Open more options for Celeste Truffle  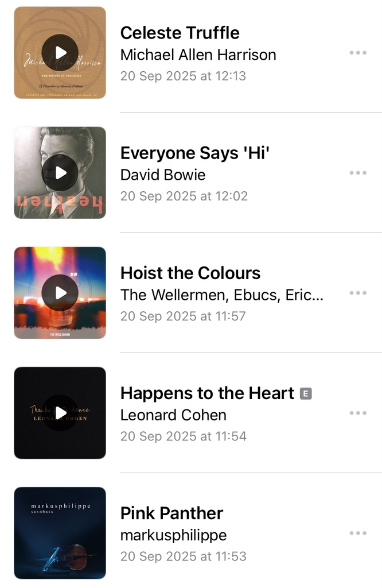pos(358,53)
